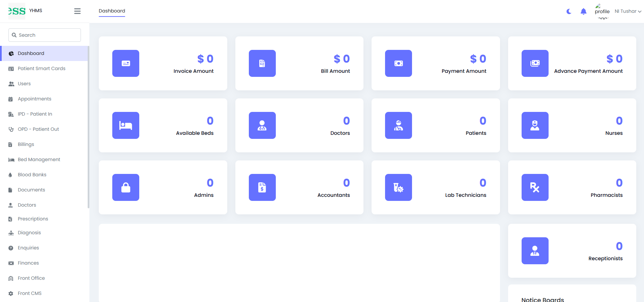
Task: Click the Accountants invoice icon
Action: 262,187
